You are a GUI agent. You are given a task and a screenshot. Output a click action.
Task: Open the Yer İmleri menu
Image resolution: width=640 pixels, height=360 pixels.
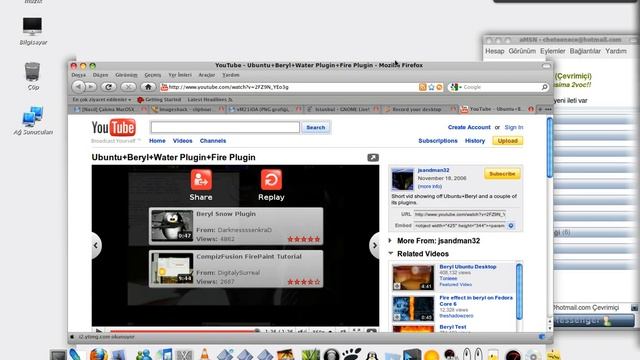180,75
